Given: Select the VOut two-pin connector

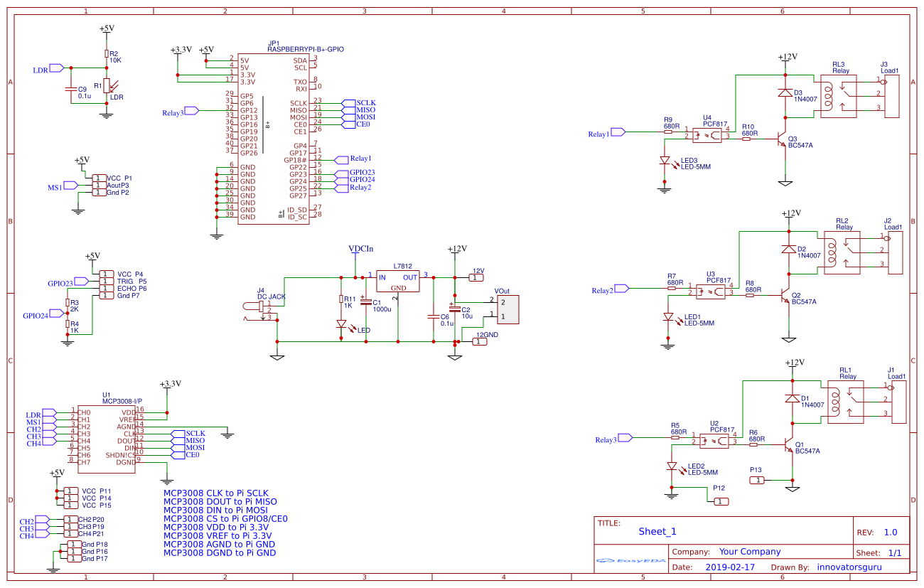Looking at the screenshot, I should pyautogui.click(x=507, y=309).
